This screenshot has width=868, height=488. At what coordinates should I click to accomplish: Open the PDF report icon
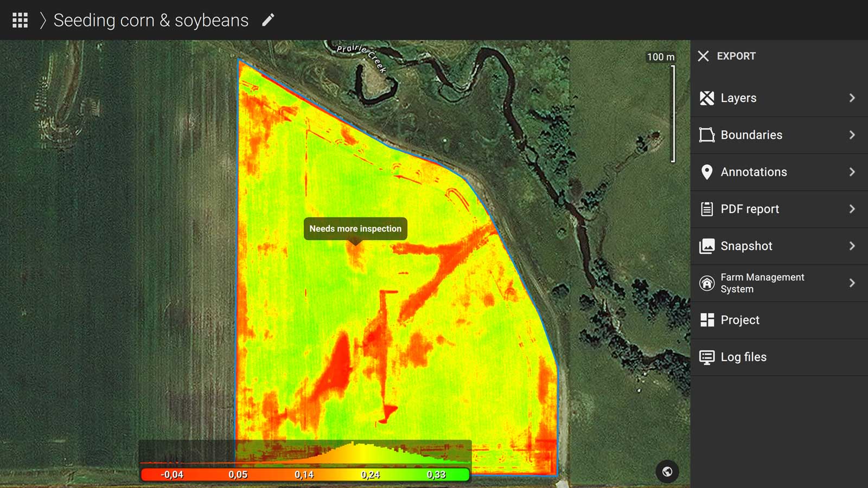pos(707,209)
